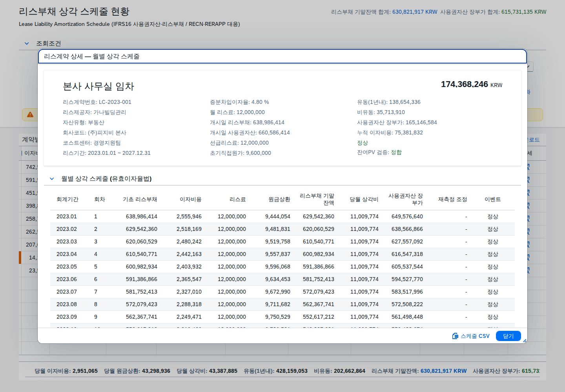Click 리스료 12,000,000 in the 2023.05 row
The height and width of the screenshot is (392, 565).
[232, 267]
